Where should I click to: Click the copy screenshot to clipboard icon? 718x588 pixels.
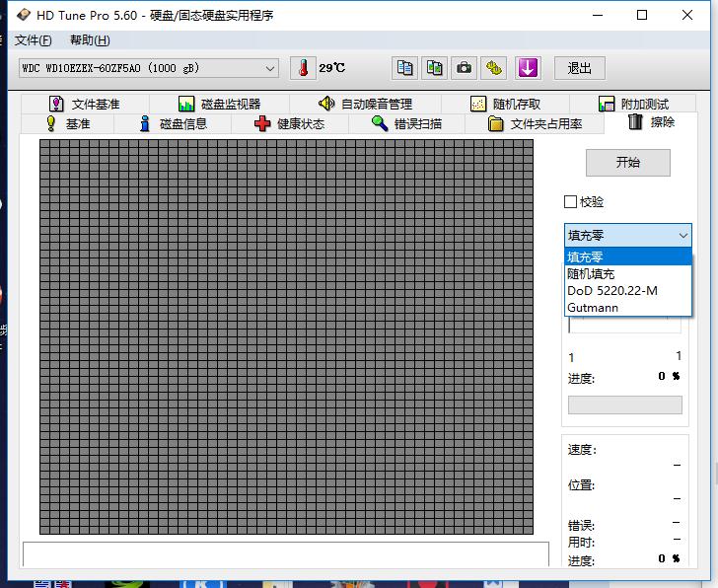pos(434,68)
